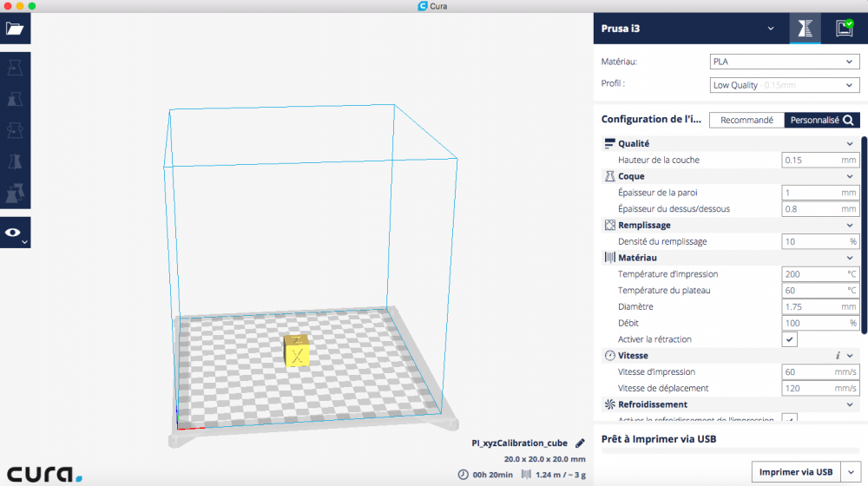Image resolution: width=868 pixels, height=486 pixels.
Task: Open the Matériau PLA dropdown
Action: tap(785, 62)
